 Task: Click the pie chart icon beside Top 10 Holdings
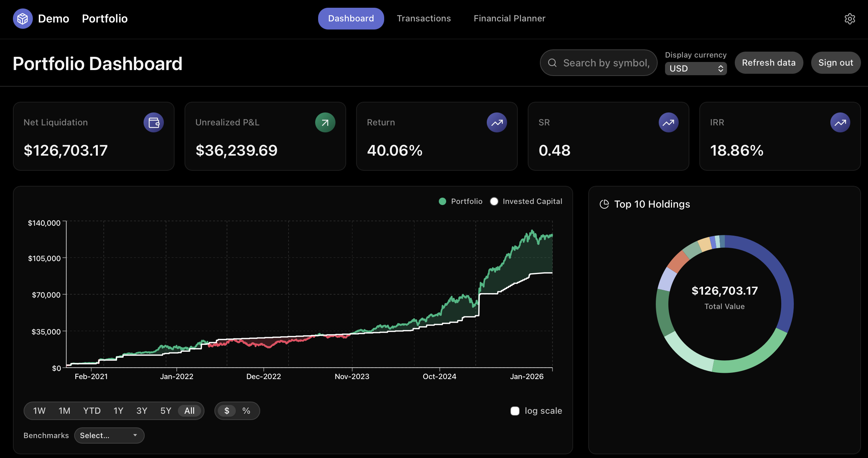point(604,204)
